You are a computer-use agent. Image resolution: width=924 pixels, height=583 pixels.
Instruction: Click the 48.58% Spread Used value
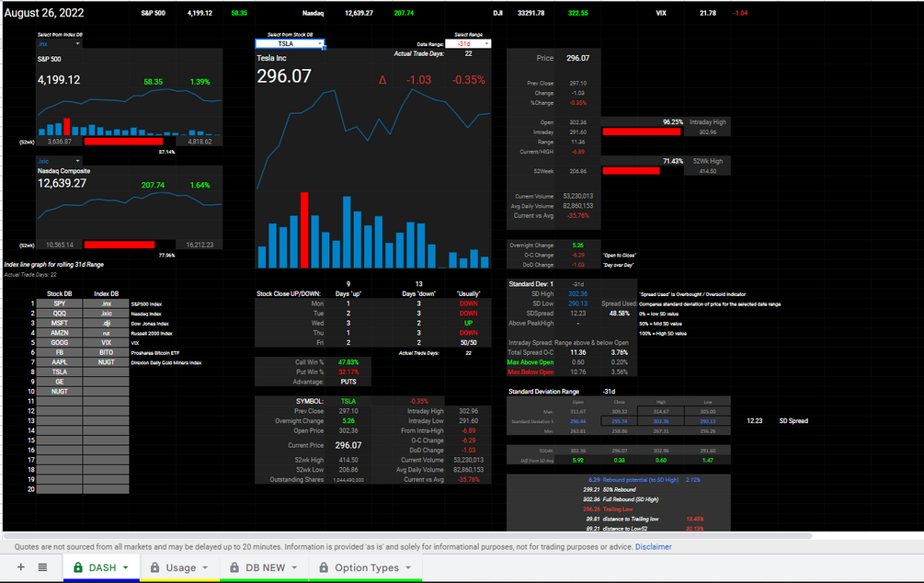tap(620, 314)
